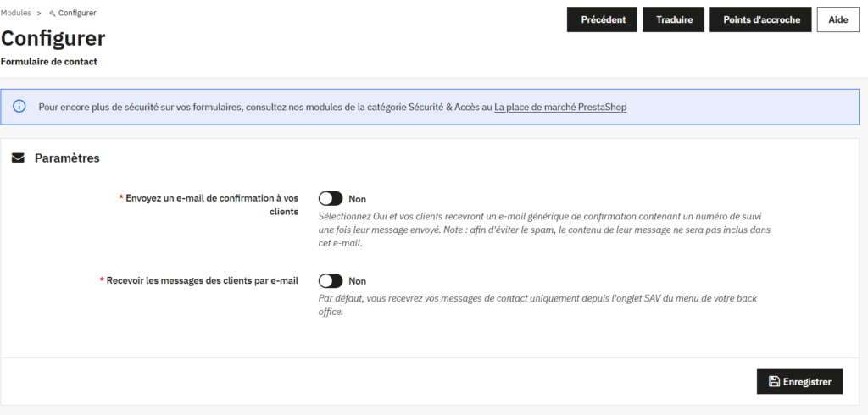Click the security modules banner text
Viewport: 868px width, 415px height.
tap(264, 108)
